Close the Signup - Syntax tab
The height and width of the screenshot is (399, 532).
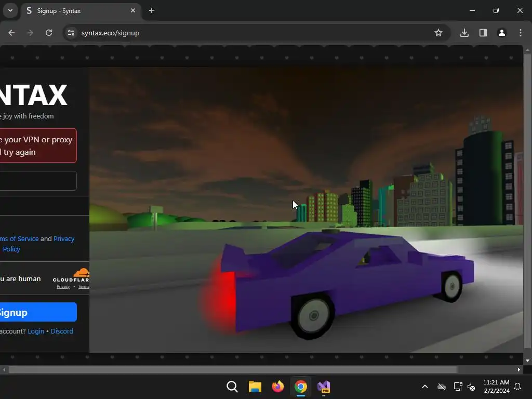click(x=133, y=11)
